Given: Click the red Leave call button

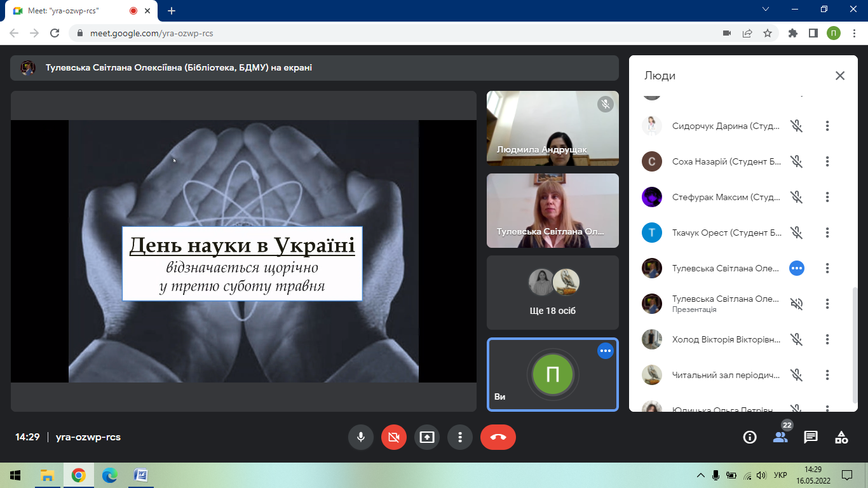Looking at the screenshot, I should click(498, 437).
